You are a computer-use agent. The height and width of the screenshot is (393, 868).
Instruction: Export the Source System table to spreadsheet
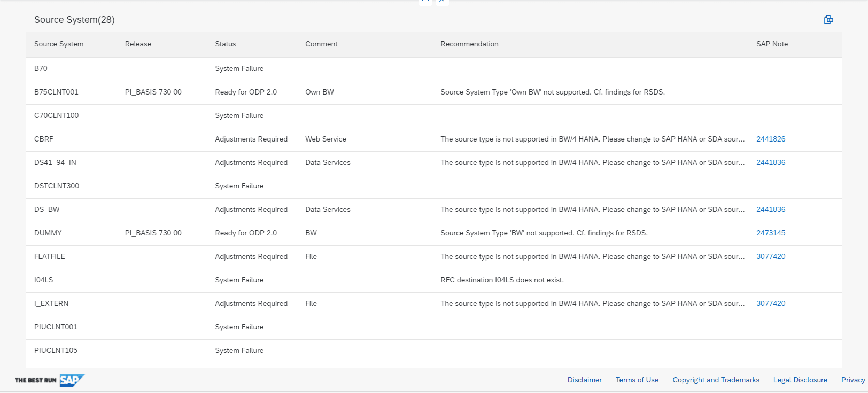[828, 20]
